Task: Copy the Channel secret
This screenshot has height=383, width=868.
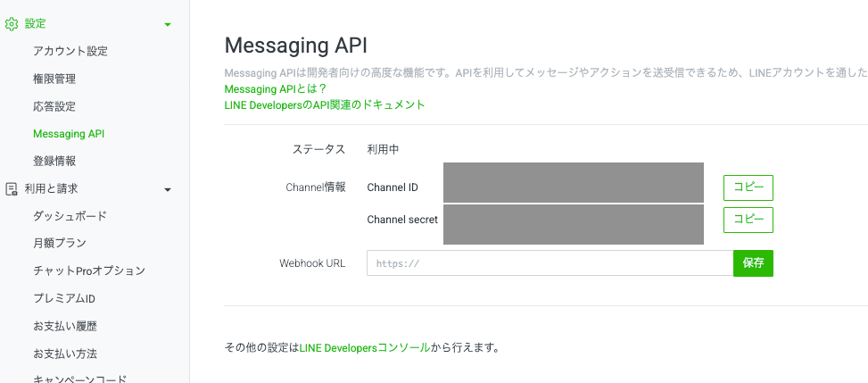Action: click(748, 220)
